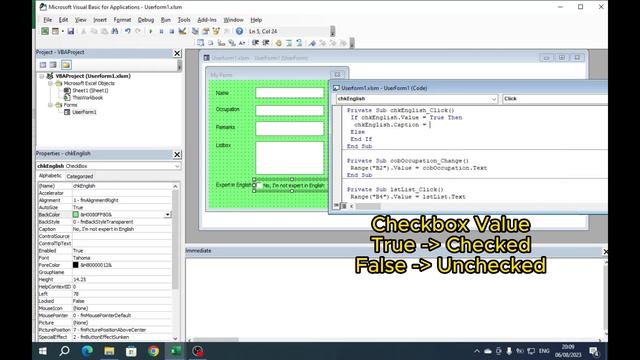The height and width of the screenshot is (360, 640).
Task: Open Windows taskbar search
Action: point(64,351)
